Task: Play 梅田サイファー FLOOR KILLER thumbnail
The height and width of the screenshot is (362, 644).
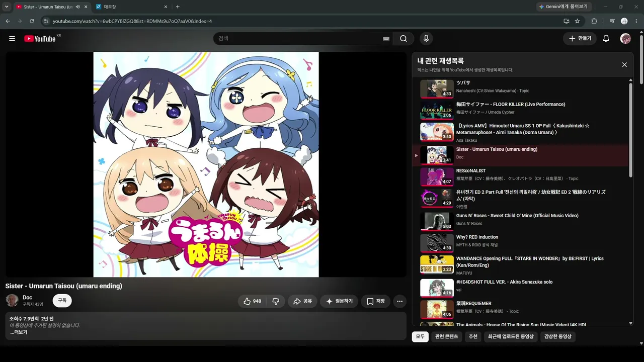Action: (437, 110)
